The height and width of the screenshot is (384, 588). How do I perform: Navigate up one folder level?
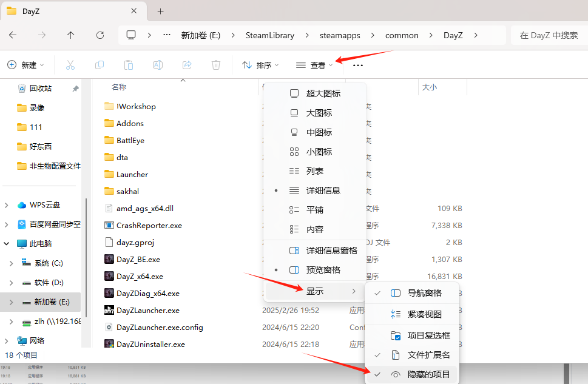click(70, 35)
